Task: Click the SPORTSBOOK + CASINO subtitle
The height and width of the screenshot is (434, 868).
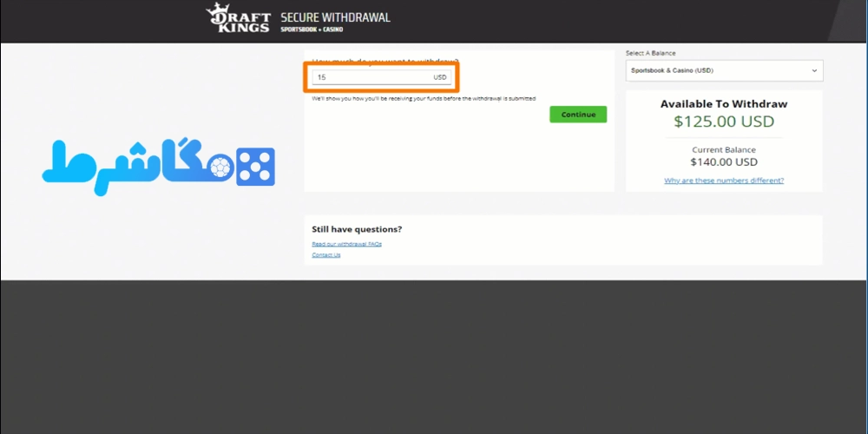Action: click(312, 30)
